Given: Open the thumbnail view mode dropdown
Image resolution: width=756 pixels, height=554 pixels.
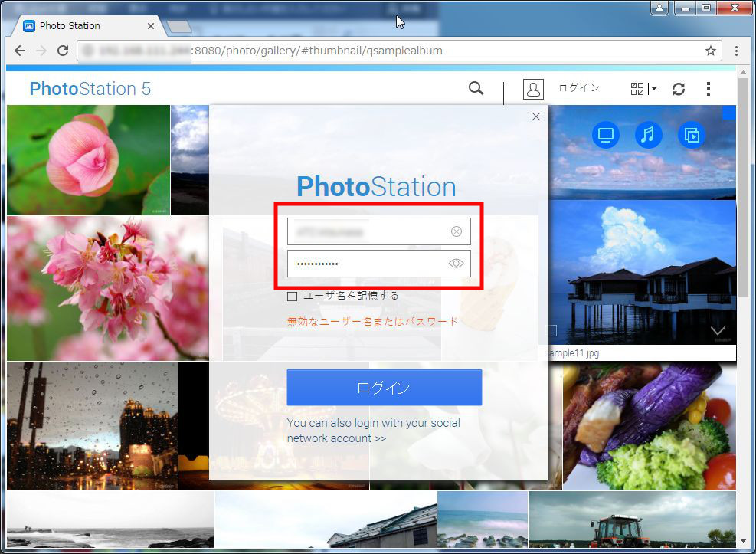Looking at the screenshot, I should pyautogui.click(x=643, y=89).
